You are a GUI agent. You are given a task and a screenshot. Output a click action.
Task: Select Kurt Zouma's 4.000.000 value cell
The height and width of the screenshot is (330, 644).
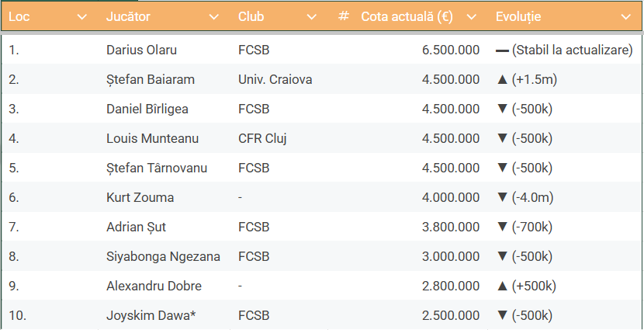coord(450,197)
